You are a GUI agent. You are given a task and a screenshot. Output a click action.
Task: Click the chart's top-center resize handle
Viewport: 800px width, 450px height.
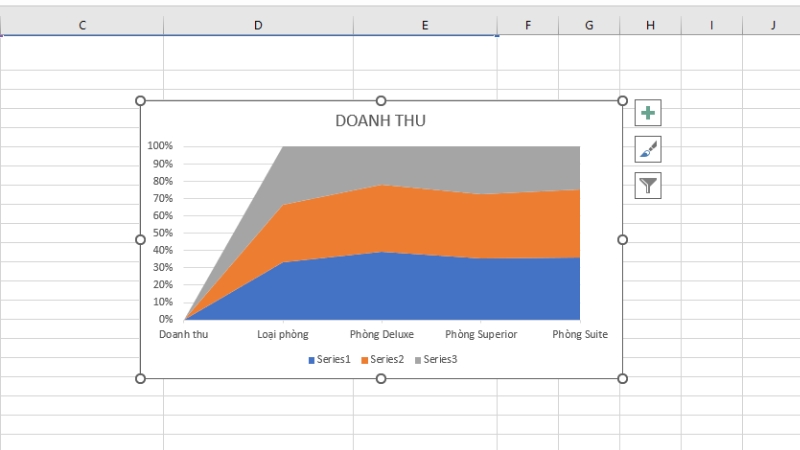[381, 101]
